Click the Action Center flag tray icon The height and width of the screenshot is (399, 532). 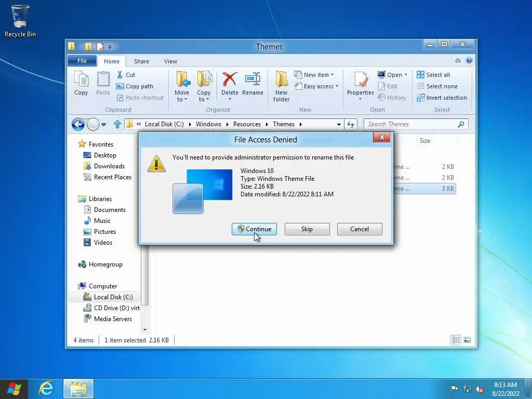coord(454,389)
